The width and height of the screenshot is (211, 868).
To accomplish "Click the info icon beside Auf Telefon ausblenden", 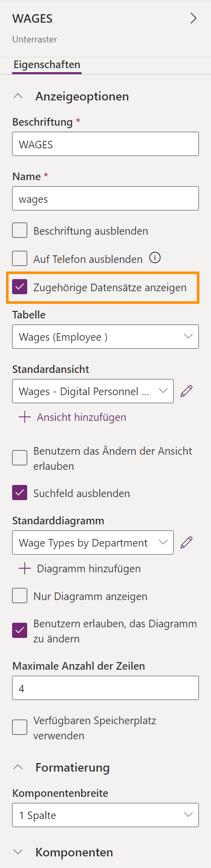I will click(156, 258).
